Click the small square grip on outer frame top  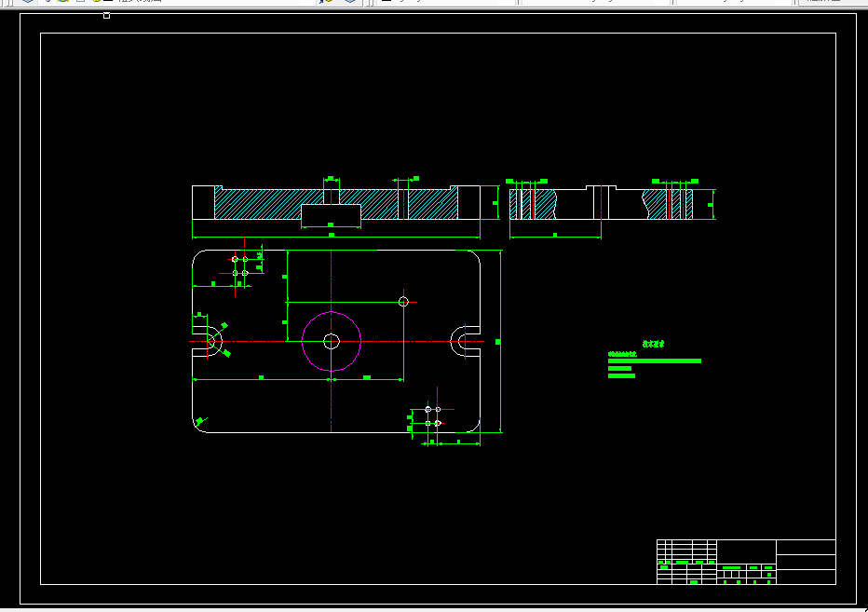[107, 16]
